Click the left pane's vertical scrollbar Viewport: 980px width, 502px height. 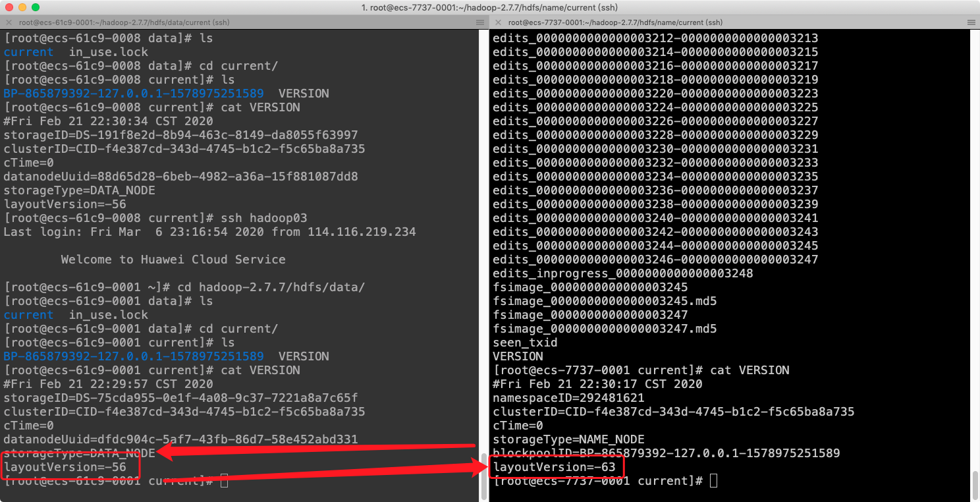tap(483, 477)
